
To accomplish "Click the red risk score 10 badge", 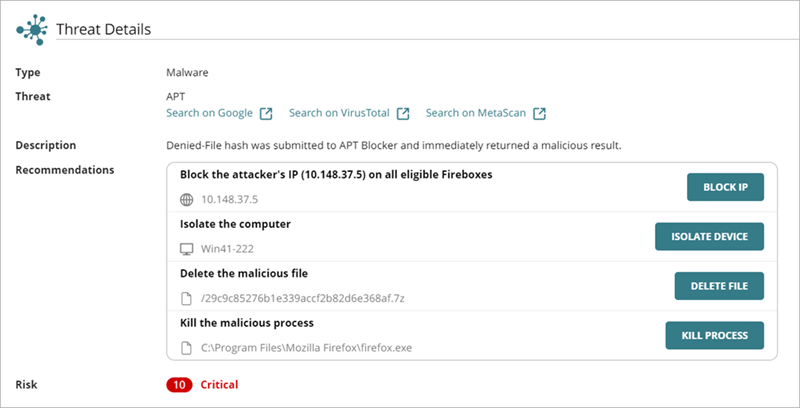I will tap(179, 384).
